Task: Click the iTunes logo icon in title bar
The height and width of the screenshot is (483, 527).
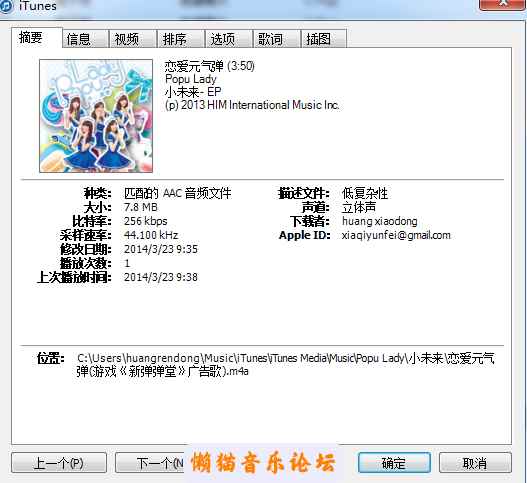Action: click(6, 6)
